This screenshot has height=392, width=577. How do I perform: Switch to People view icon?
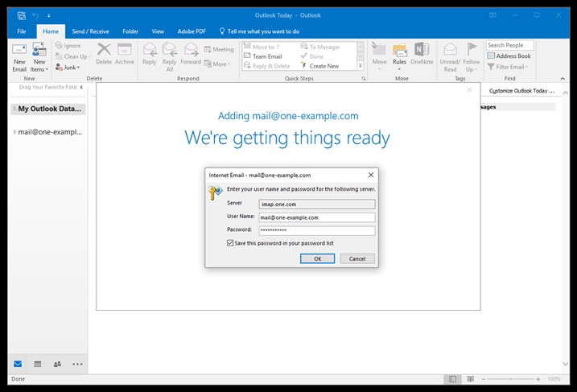57,364
